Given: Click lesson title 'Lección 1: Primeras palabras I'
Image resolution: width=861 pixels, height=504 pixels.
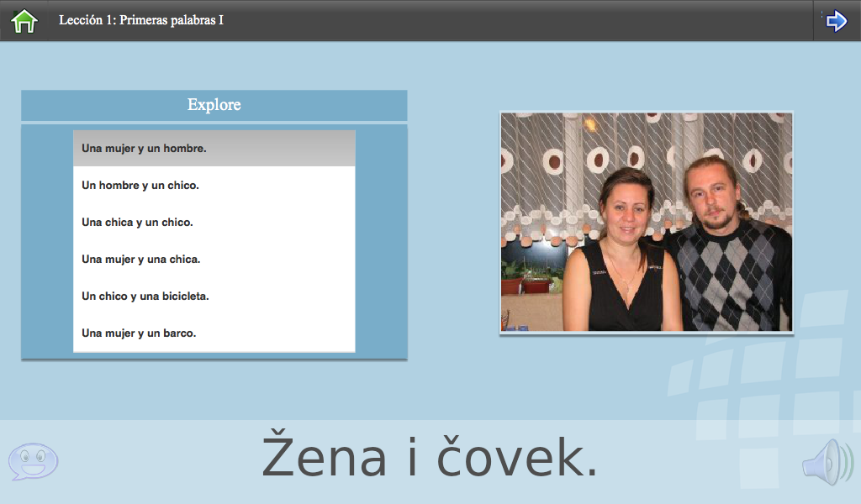Looking at the screenshot, I should 141,20.
